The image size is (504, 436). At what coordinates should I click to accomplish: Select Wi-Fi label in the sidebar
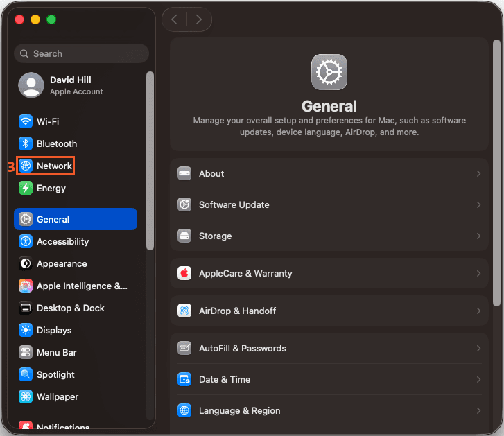[48, 121]
